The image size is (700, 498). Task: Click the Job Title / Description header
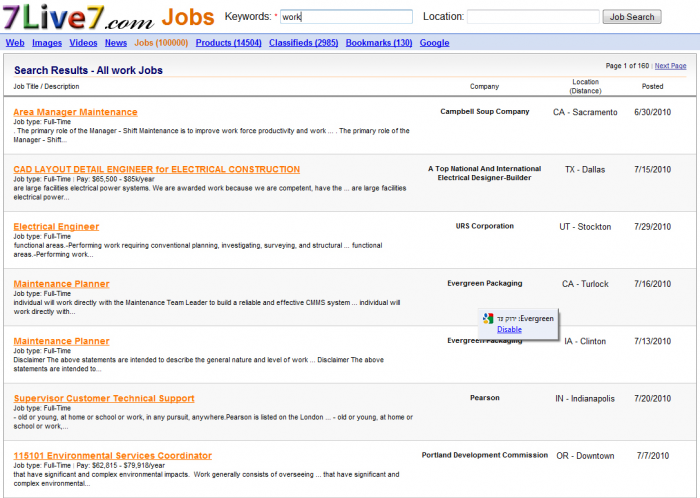(46, 86)
